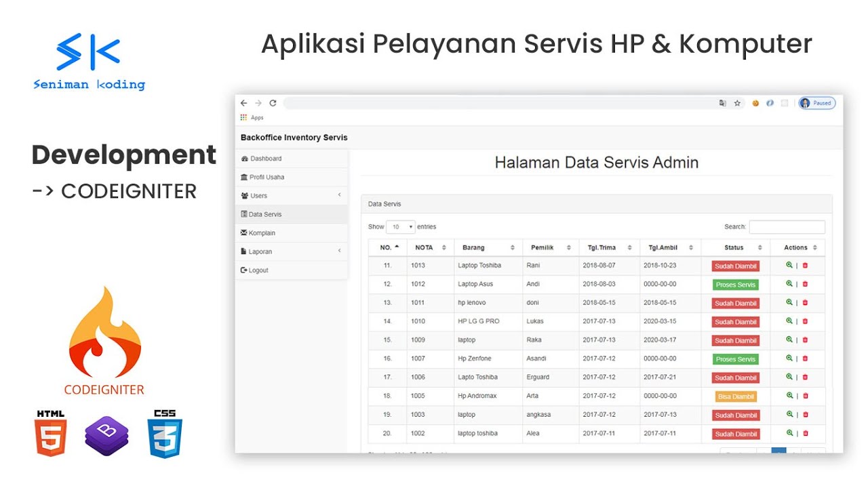Click Backoffice Inventory Servis brand link
This screenshot has height=488, width=868.
click(294, 138)
